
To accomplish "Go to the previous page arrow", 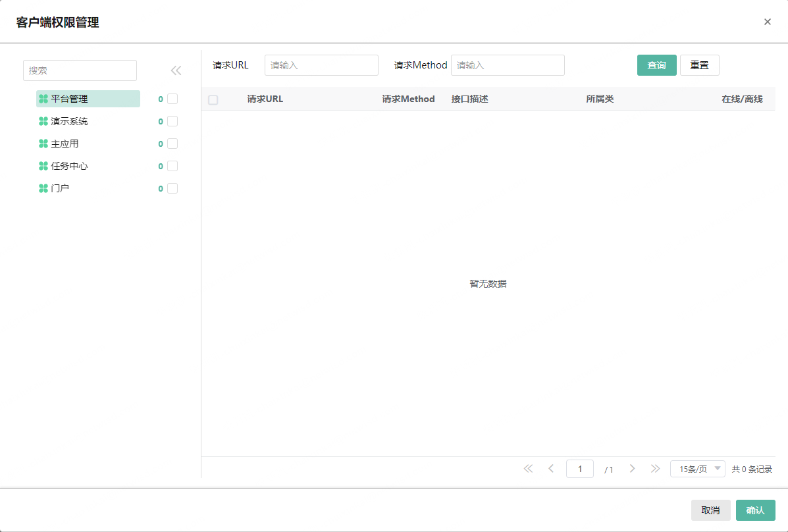I will (x=551, y=469).
